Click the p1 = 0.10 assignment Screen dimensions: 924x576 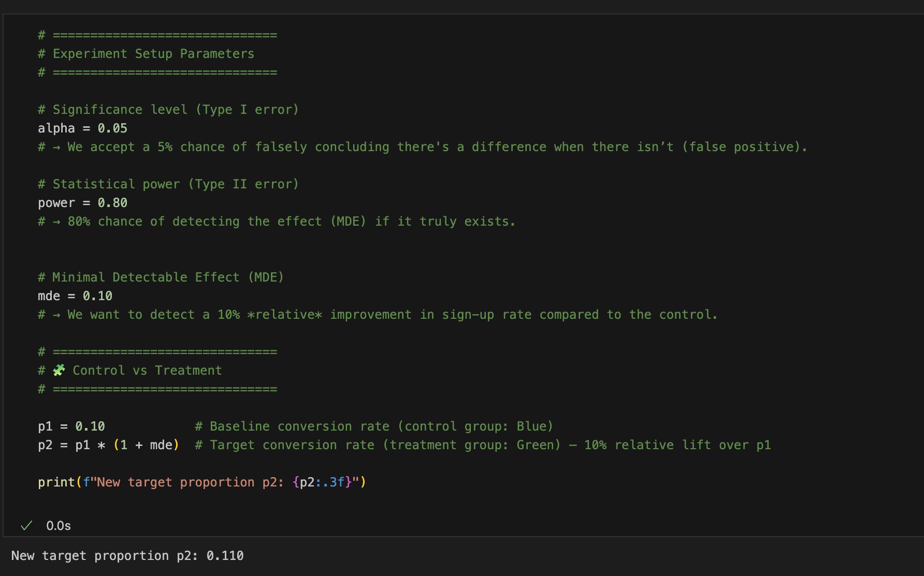pos(71,426)
